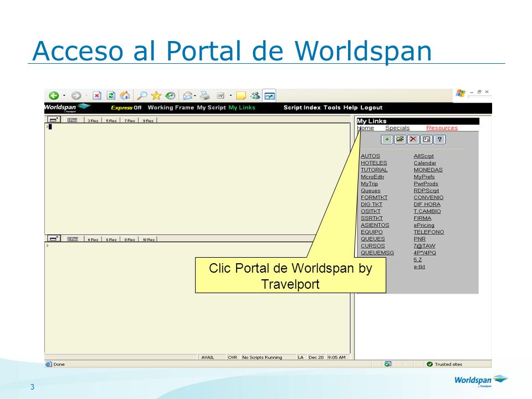Click the red X delete link icon
This screenshot has height=399, width=532.
[413, 140]
